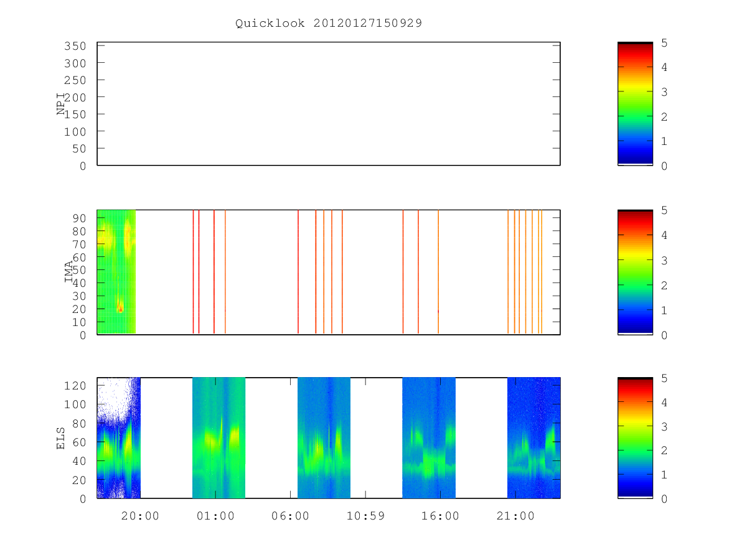Click the first red vertical IMA line
The image size is (747, 560).
pyautogui.click(x=194, y=272)
